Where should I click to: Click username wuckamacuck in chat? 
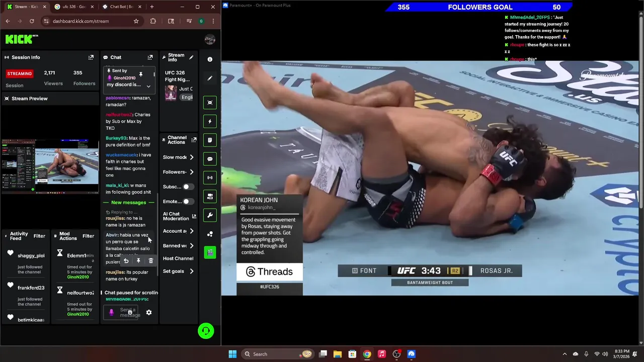121,155
